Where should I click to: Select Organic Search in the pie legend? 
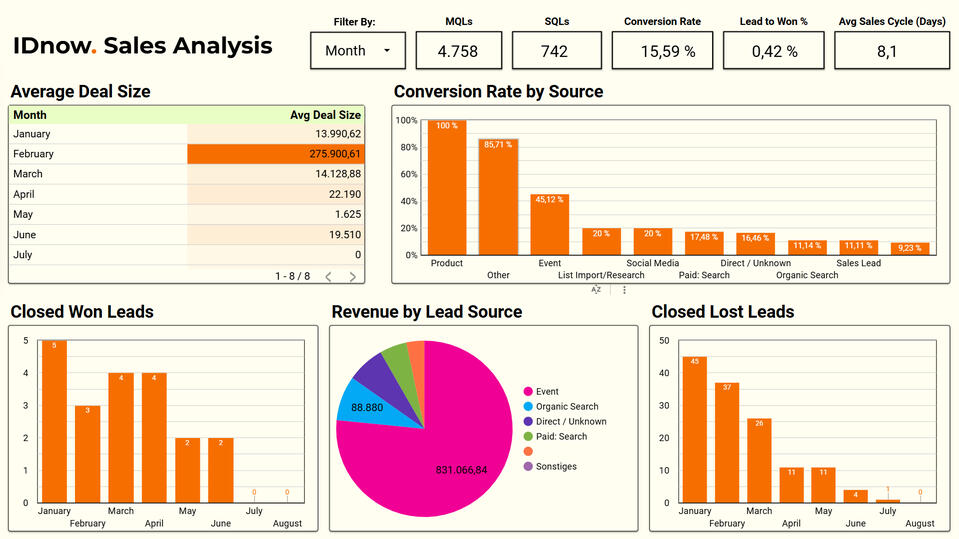(566, 407)
